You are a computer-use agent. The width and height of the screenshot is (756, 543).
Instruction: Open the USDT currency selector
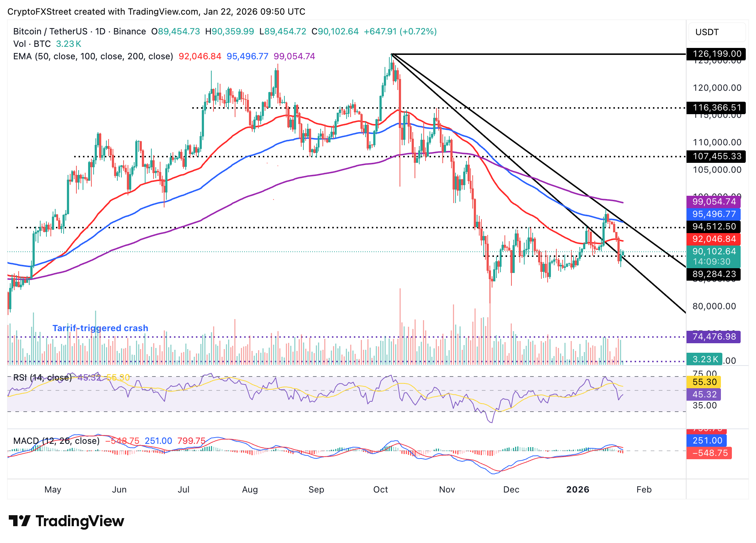(716, 32)
